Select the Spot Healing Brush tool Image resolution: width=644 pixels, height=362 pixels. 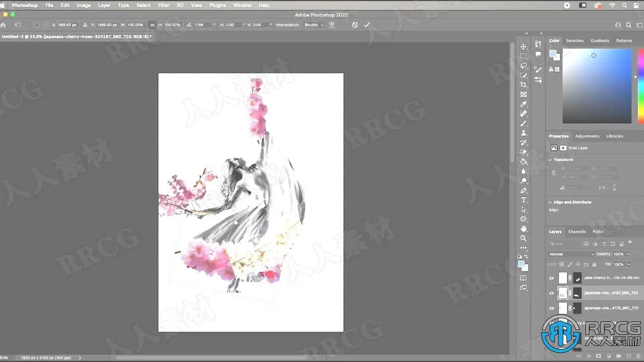click(524, 114)
